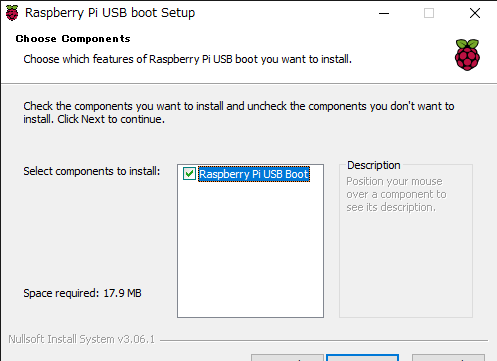The height and width of the screenshot is (361, 497).
Task: Click the bottom button left of the highlighted one
Action: (287, 358)
